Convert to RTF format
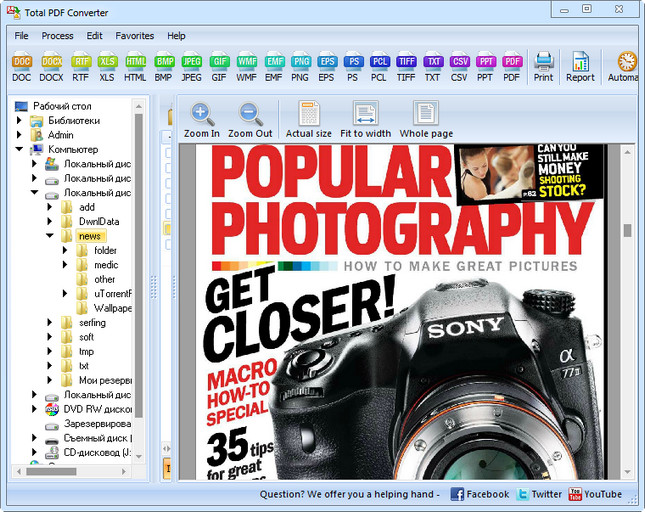The height and width of the screenshot is (512, 645). coord(81,68)
